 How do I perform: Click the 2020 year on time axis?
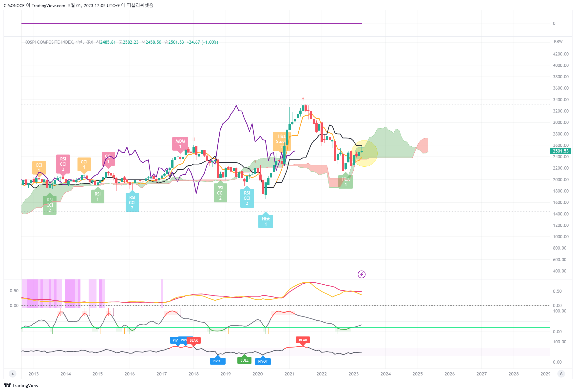coord(257,374)
